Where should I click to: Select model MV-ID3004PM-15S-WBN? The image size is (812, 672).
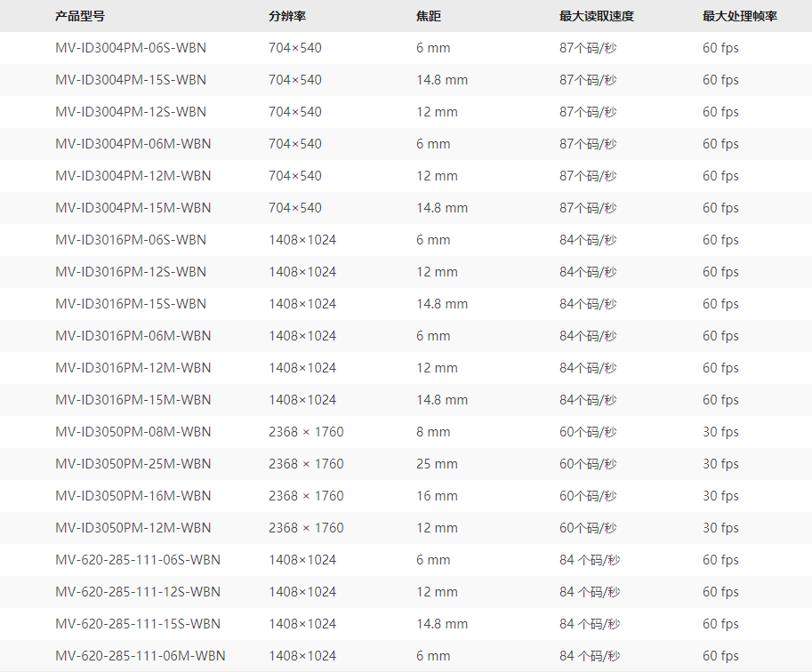130,80
